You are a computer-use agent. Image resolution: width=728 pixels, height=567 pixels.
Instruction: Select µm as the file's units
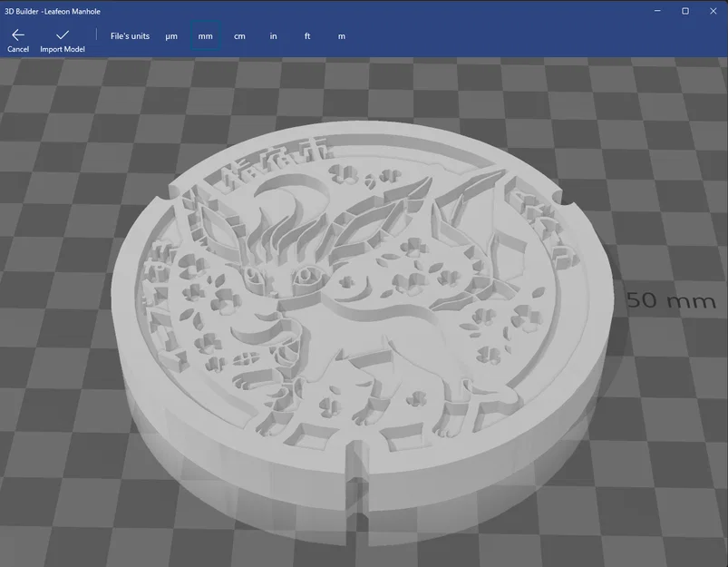point(171,36)
